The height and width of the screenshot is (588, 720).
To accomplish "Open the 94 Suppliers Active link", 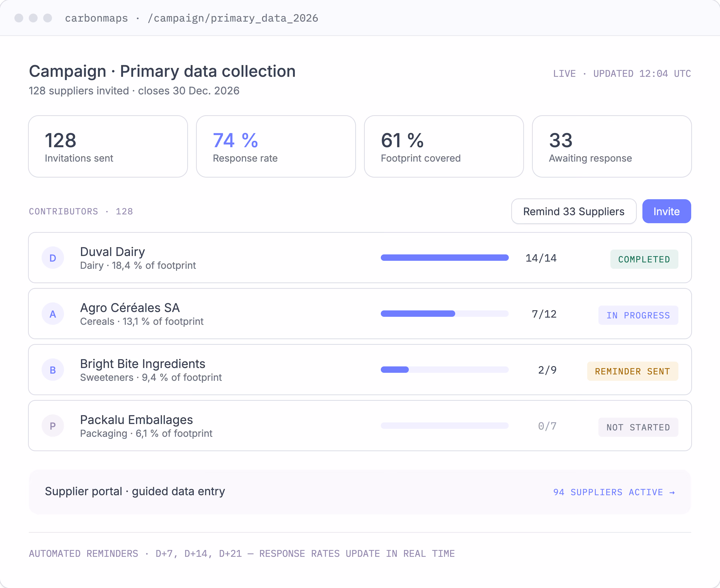I will click(x=614, y=492).
